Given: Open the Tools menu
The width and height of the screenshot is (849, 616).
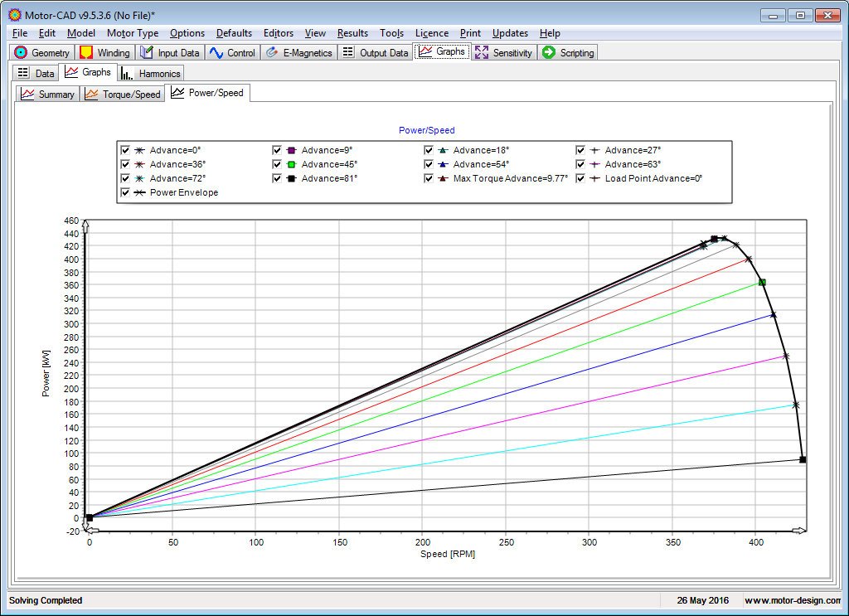Looking at the screenshot, I should [x=391, y=33].
